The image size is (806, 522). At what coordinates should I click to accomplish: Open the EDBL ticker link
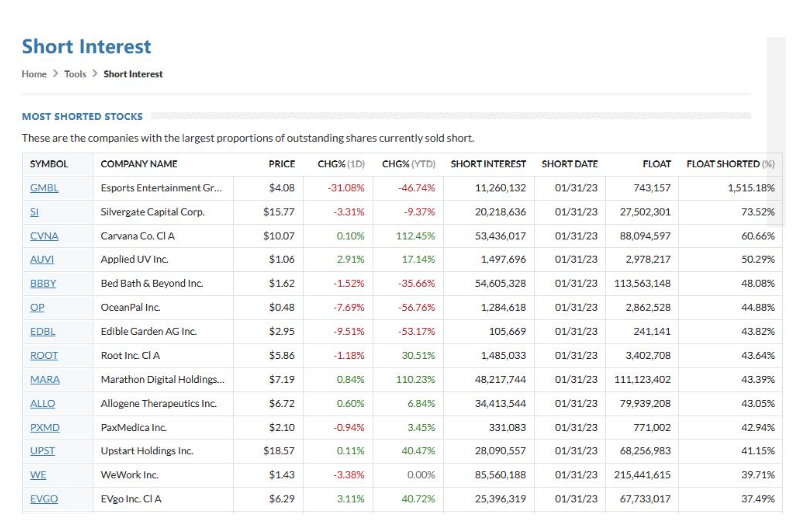[43, 332]
